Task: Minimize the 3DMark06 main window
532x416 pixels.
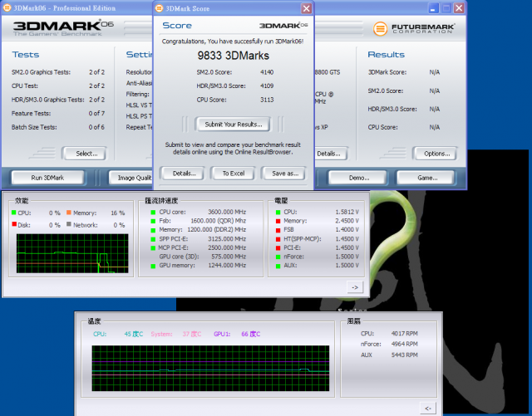Action: 433,8
